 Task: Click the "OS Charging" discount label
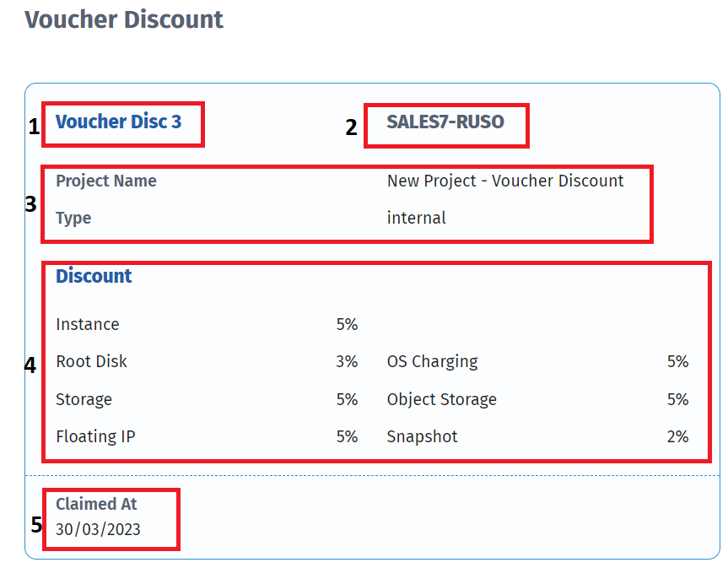pos(432,361)
